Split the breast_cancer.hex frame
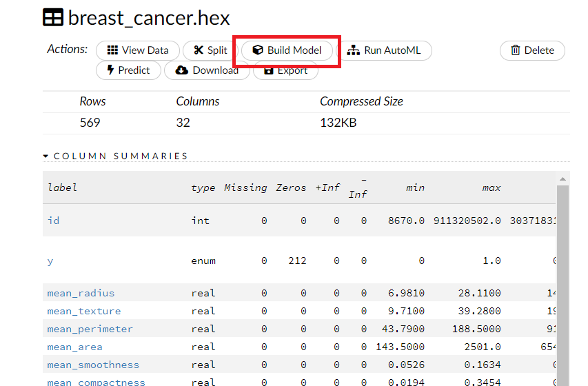588x386 pixels. pyautogui.click(x=210, y=50)
